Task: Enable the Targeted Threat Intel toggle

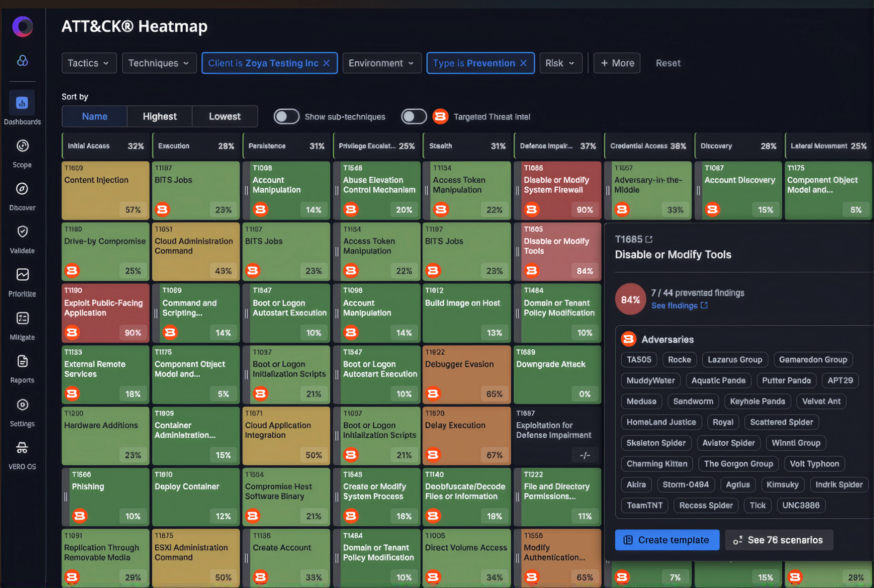Action: [x=414, y=117]
